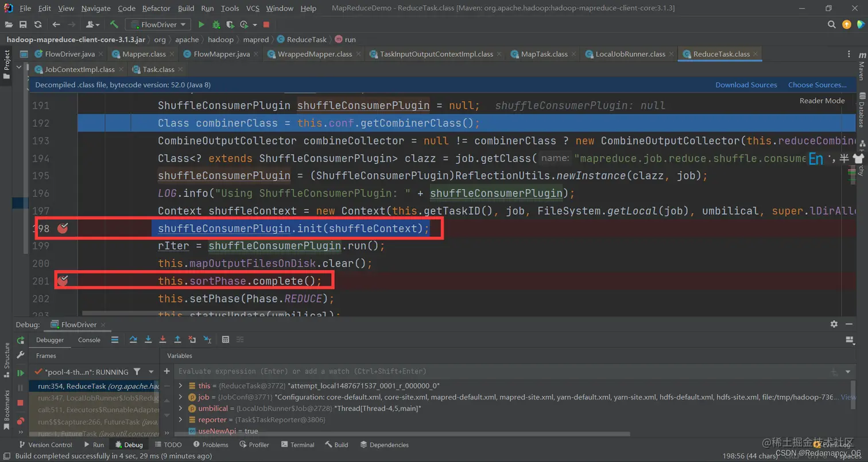Step out in debugger toolbar
This screenshot has width=868, height=462.
point(178,340)
